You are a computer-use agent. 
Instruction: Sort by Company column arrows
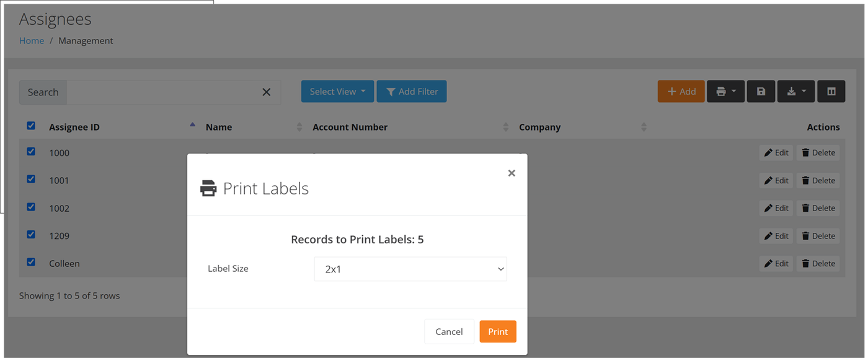(644, 127)
